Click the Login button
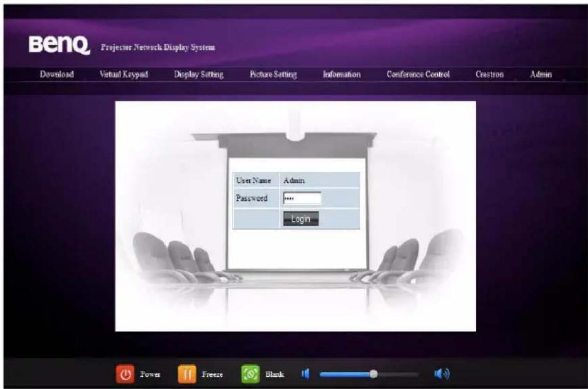The width and height of the screenshot is (588, 389). tap(301, 218)
